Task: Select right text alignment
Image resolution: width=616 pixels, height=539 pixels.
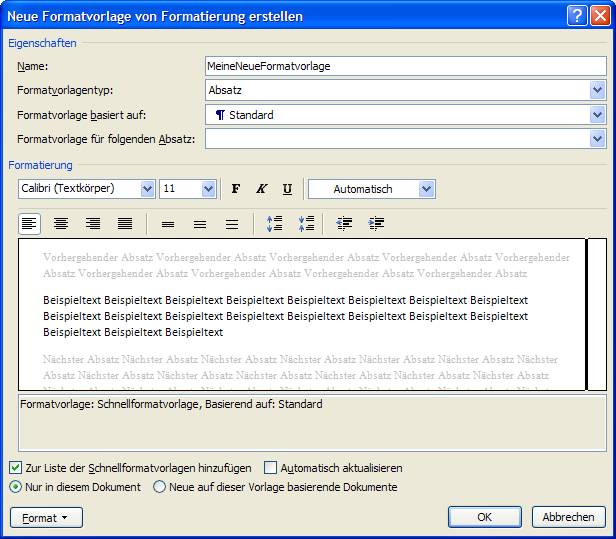Action: click(x=93, y=224)
